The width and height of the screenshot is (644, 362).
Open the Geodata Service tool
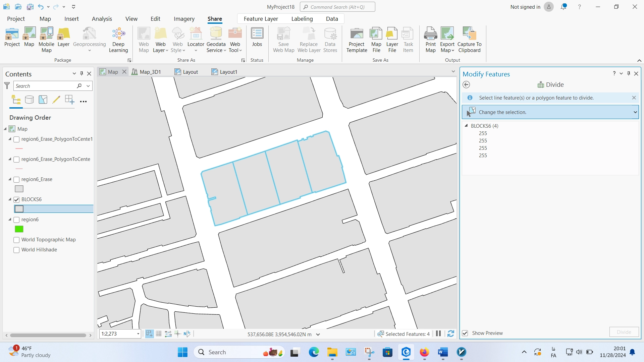pyautogui.click(x=216, y=39)
